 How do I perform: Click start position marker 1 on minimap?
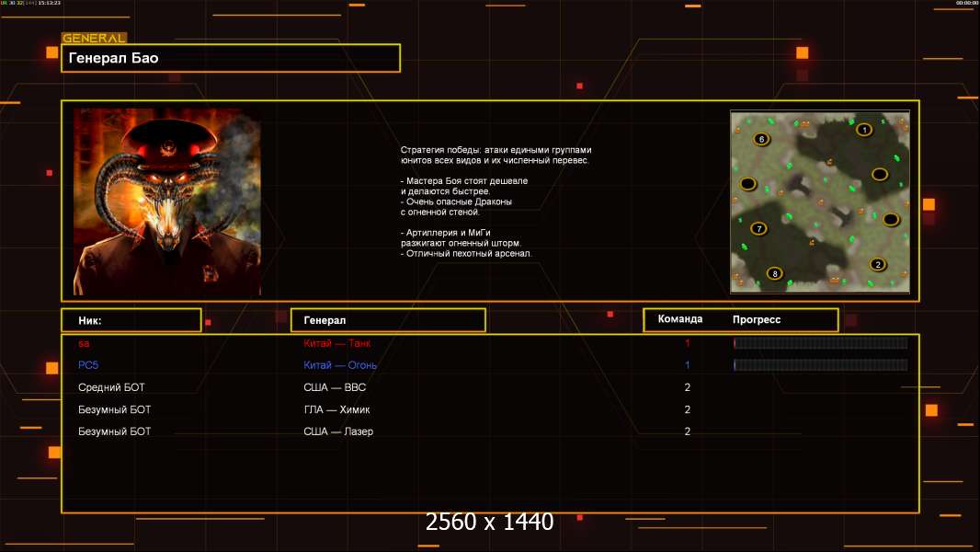pyautogui.click(x=863, y=130)
